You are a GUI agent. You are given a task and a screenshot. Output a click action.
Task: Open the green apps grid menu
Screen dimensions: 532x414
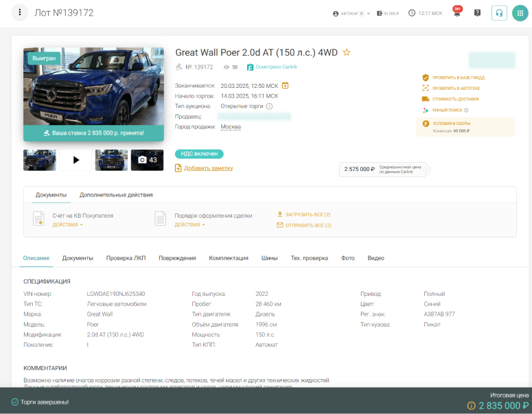[521, 13]
